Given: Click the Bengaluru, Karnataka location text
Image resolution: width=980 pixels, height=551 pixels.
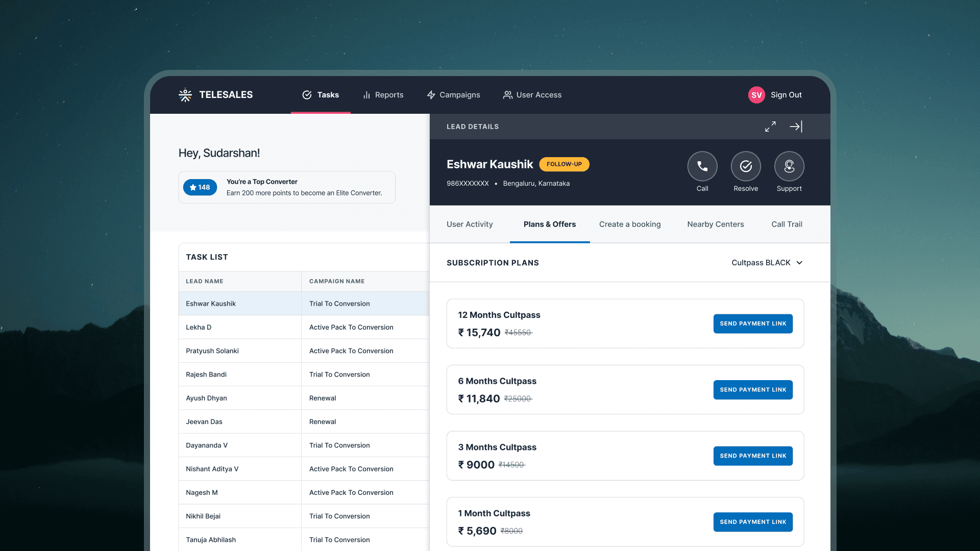Looking at the screenshot, I should 536,184.
